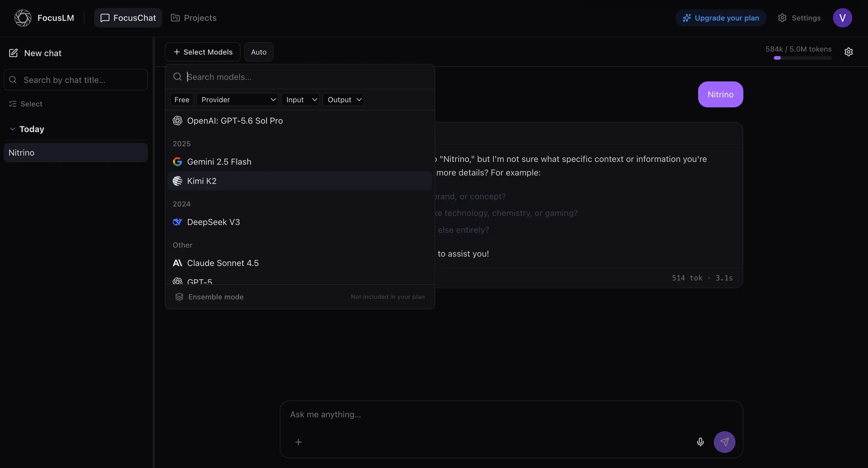Open the Provider filter dropdown
The width and height of the screenshot is (868, 468).
point(237,100)
